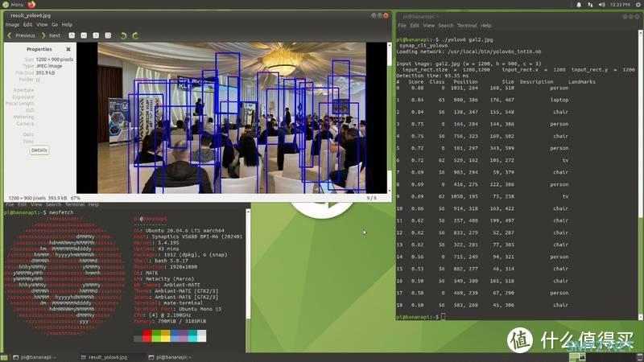Image resolution: width=644 pixels, height=362 pixels.
Task: Open the network indicator
Action: [590, 5]
